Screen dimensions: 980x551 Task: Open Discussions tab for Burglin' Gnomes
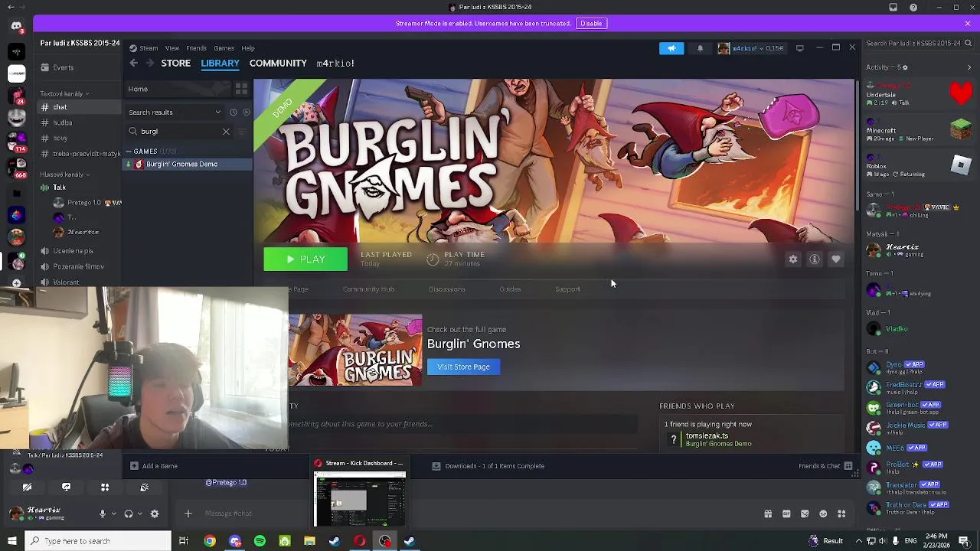[x=447, y=289]
